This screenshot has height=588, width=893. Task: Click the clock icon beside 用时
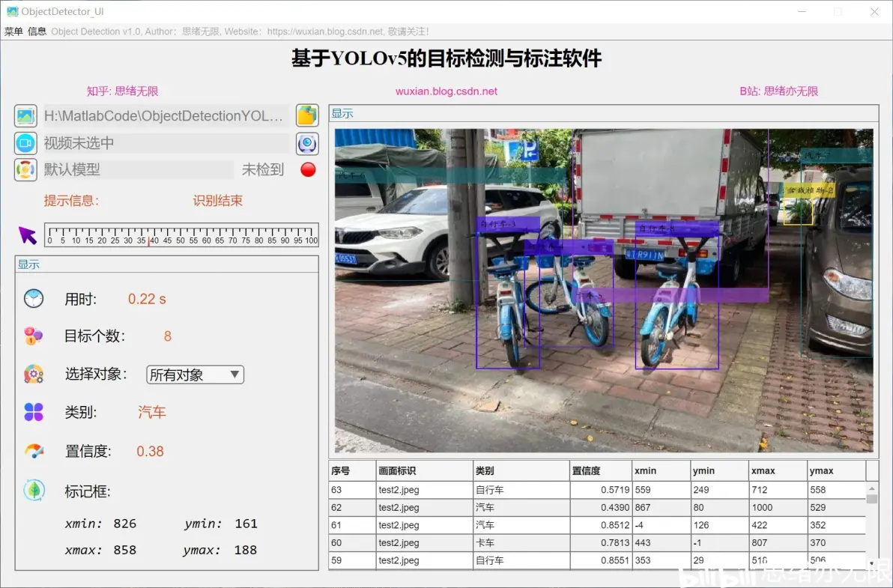click(34, 298)
